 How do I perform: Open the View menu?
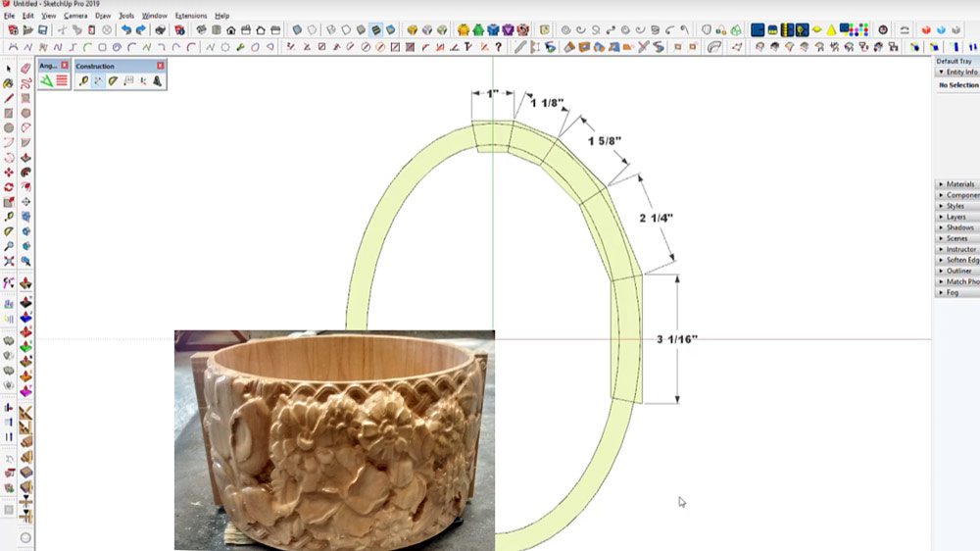(x=48, y=16)
